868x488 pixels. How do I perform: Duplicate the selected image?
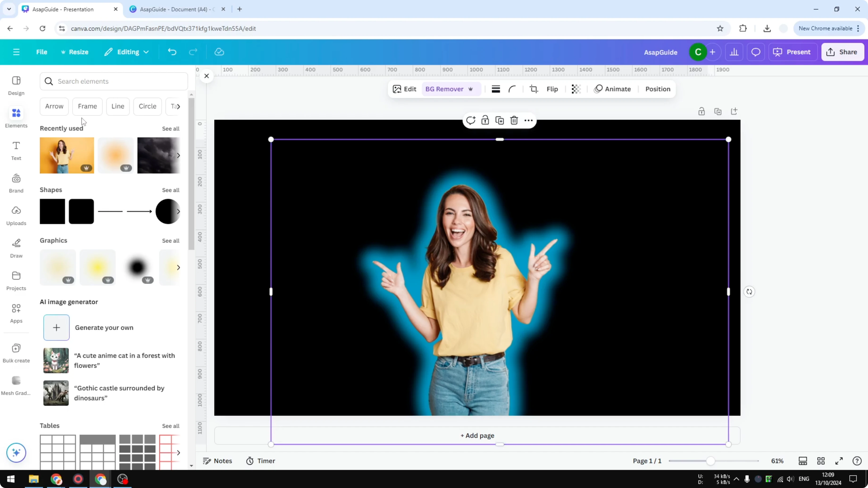[x=499, y=120]
